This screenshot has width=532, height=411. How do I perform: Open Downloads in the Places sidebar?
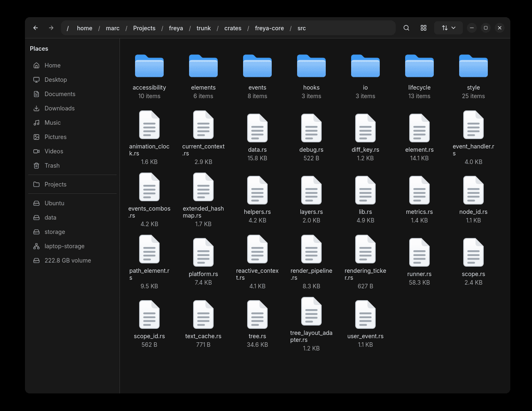(x=72, y=108)
